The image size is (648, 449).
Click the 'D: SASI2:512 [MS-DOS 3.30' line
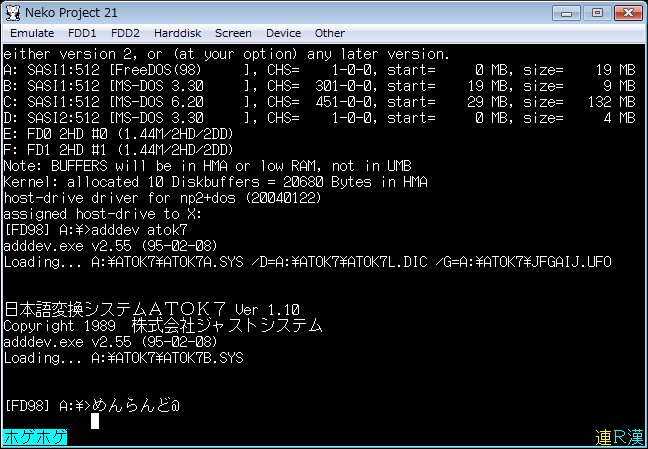(319, 118)
